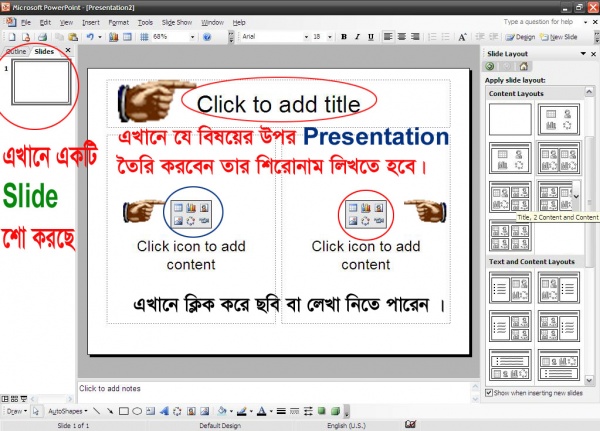Switch to the Outline tab
600x431 pixels.
pyautogui.click(x=16, y=51)
